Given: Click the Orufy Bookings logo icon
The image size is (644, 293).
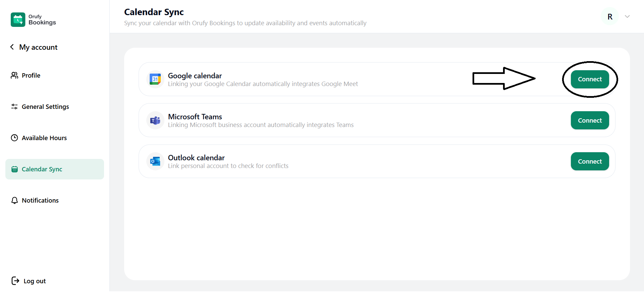Looking at the screenshot, I should (18, 19).
